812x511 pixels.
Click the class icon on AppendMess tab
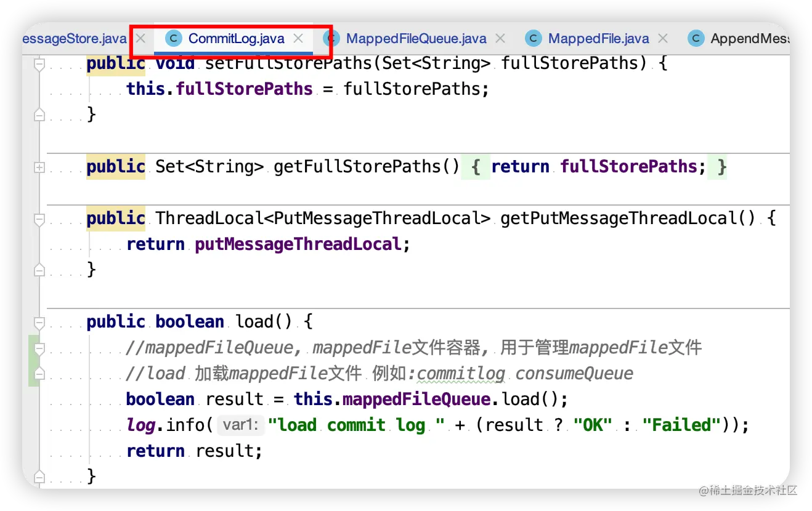[696, 39]
